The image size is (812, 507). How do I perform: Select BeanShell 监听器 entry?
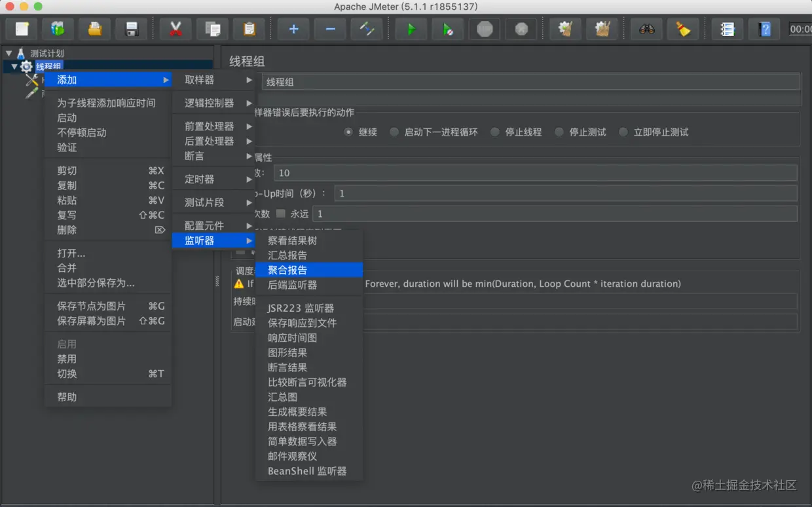[309, 471]
